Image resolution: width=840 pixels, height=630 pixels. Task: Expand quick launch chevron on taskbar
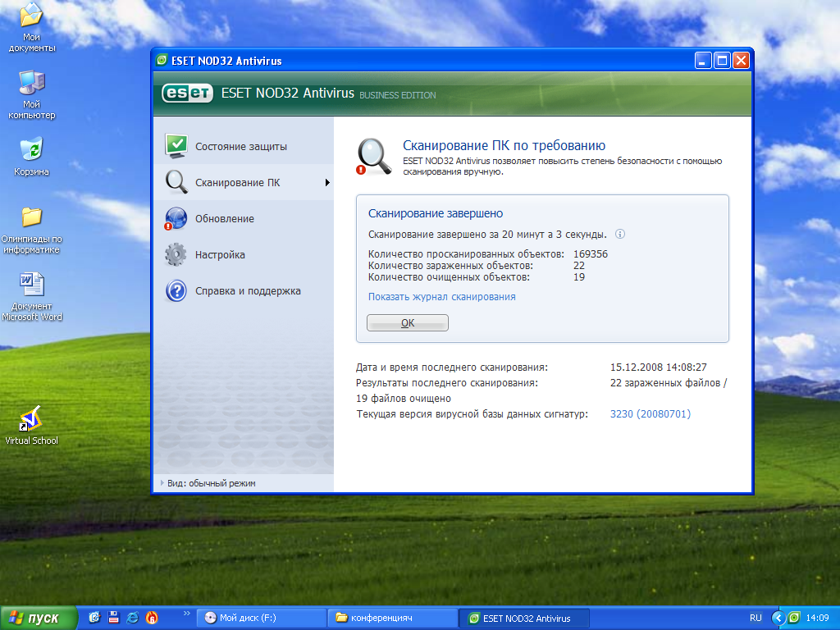point(186,614)
